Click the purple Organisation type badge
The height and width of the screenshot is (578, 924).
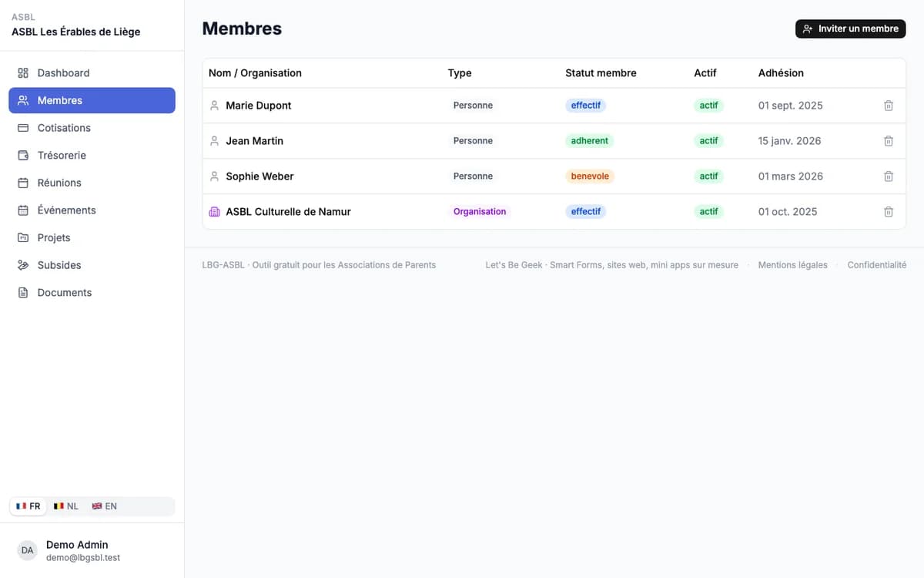pyautogui.click(x=480, y=212)
